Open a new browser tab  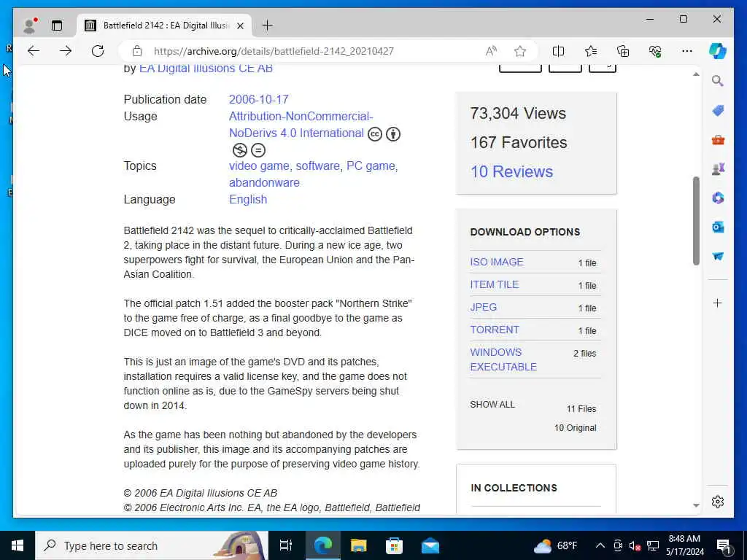pos(267,26)
